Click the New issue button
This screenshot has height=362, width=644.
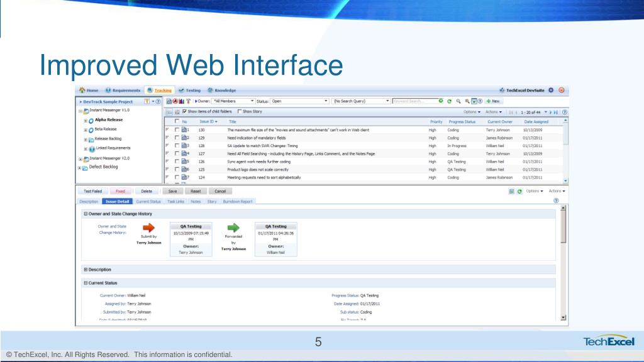pyautogui.click(x=493, y=101)
